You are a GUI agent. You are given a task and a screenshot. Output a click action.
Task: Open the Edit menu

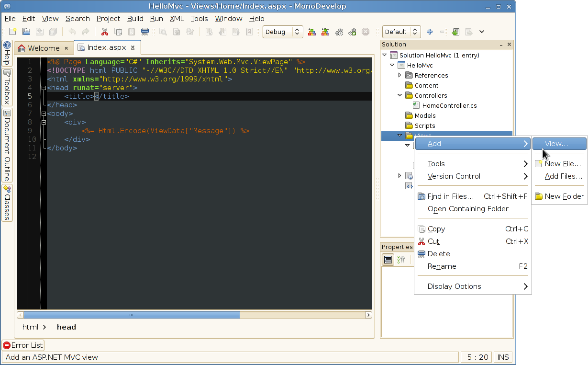pyautogui.click(x=29, y=18)
